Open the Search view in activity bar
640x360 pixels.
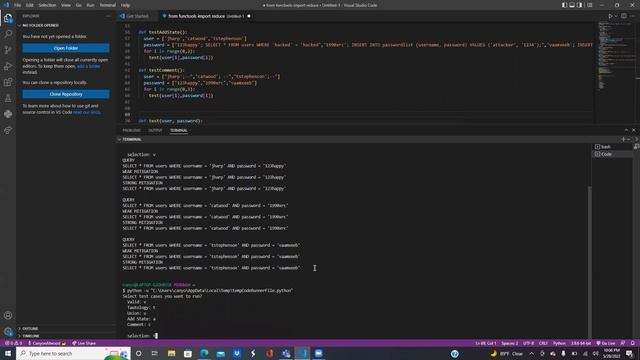coord(8,34)
